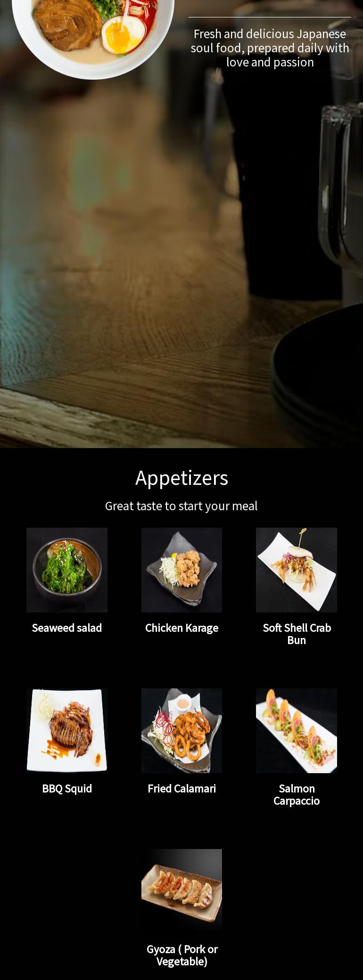The width and height of the screenshot is (363, 980).
Task: View the Salmon Carpaccio photo
Action: [297, 730]
